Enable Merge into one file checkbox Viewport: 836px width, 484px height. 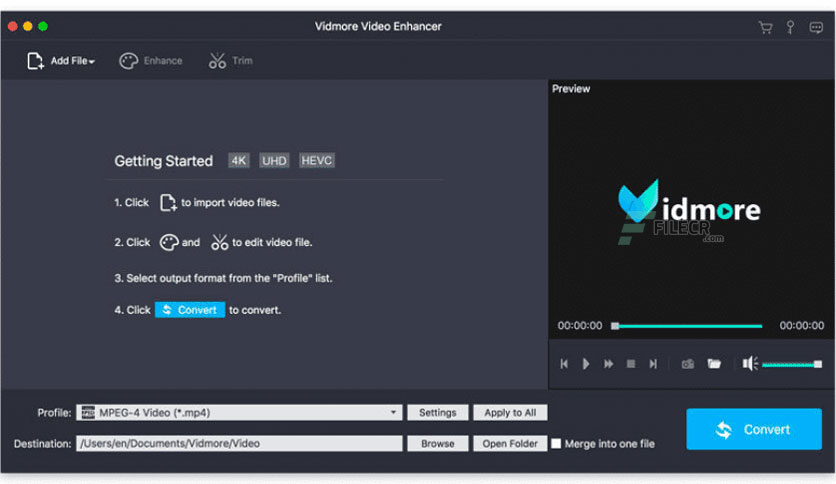(556, 443)
